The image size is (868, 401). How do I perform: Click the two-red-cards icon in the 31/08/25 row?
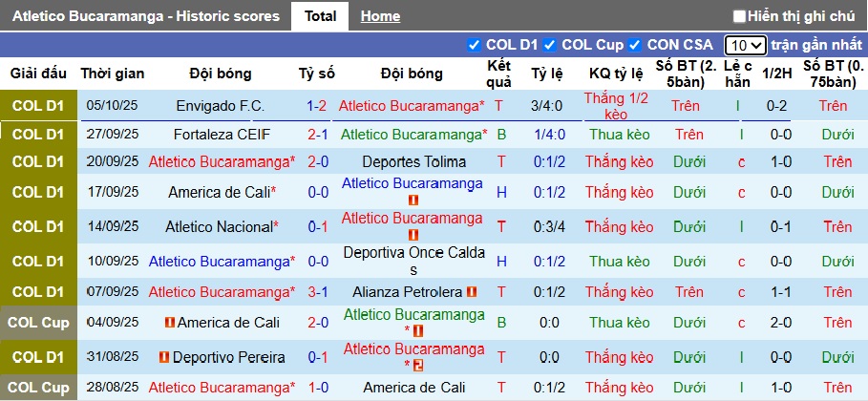pyautogui.click(x=418, y=365)
